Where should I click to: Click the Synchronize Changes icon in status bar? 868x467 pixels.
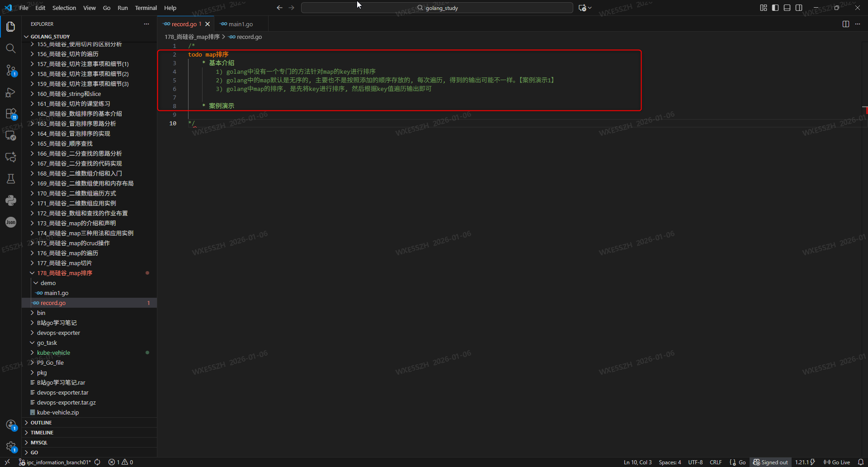97,462
